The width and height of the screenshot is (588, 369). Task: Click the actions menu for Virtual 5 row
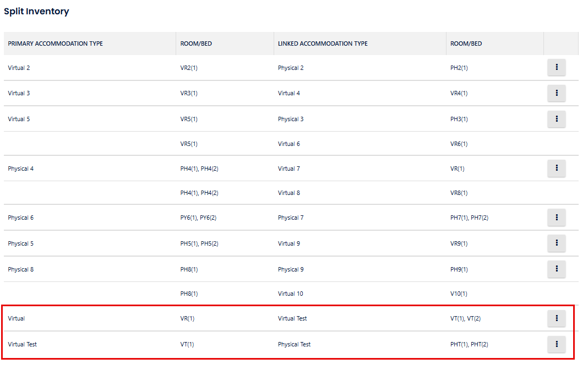click(557, 118)
